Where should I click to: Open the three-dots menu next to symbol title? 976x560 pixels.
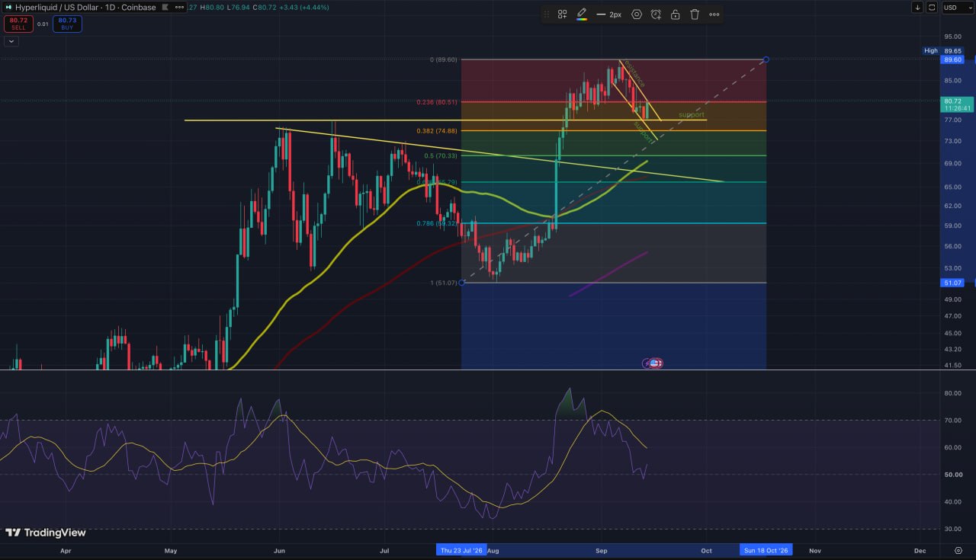point(179,7)
